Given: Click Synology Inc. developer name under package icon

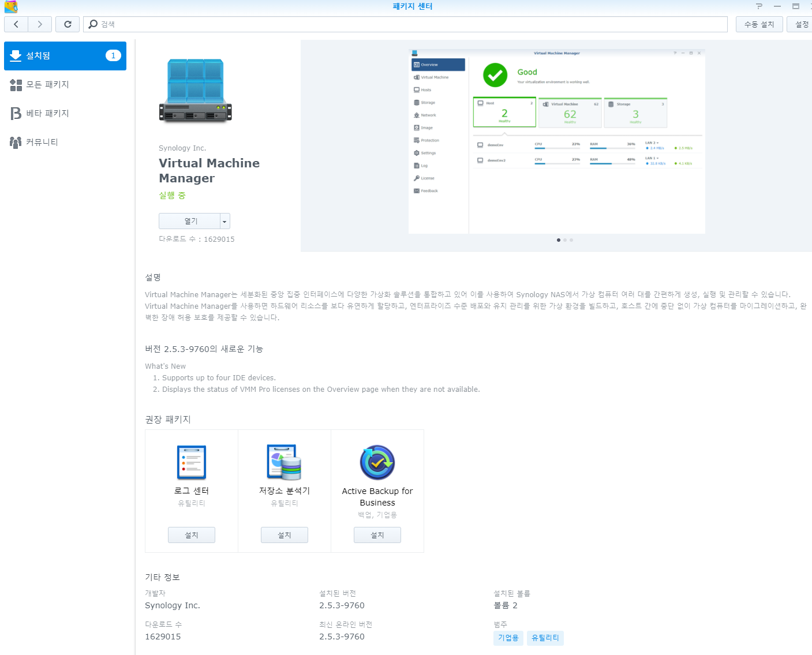Looking at the screenshot, I should [x=182, y=148].
